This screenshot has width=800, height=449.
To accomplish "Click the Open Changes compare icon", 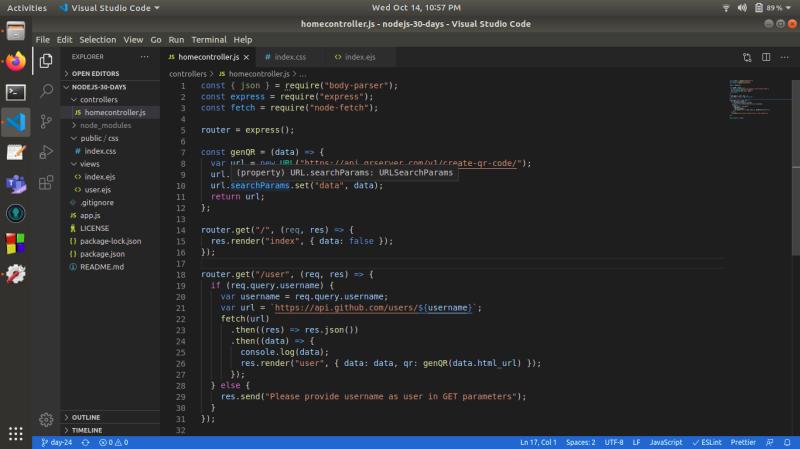I will coord(747,58).
